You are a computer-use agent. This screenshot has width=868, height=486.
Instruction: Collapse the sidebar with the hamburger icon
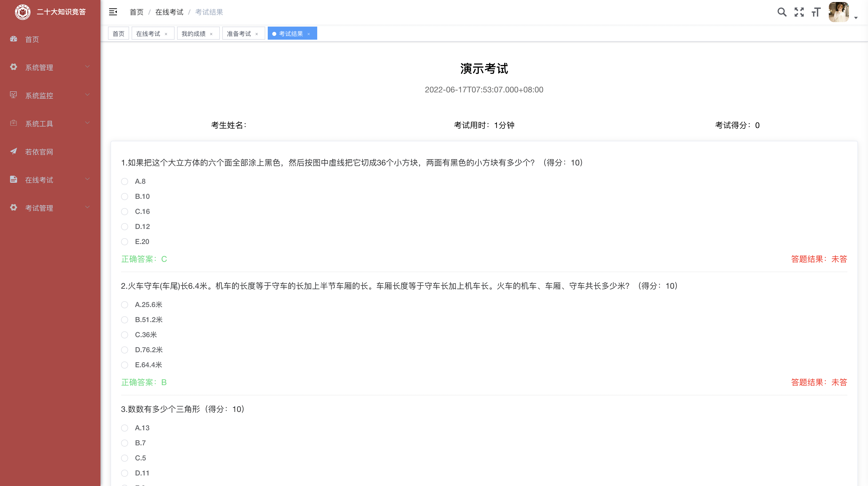113,12
